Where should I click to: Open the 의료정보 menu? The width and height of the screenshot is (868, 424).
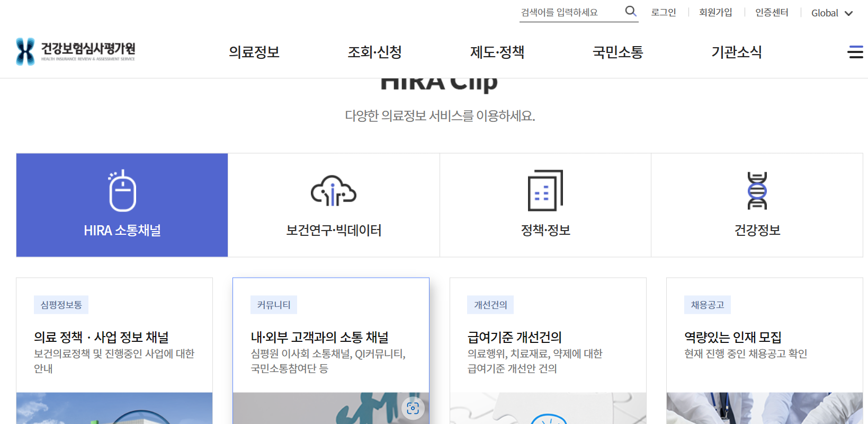click(254, 52)
